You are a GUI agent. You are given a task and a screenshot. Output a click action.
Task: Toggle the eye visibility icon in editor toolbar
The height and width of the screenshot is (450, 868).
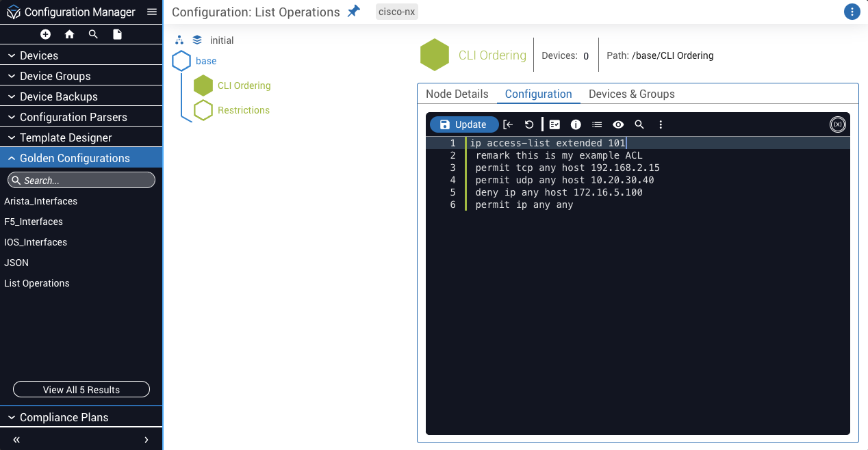618,124
